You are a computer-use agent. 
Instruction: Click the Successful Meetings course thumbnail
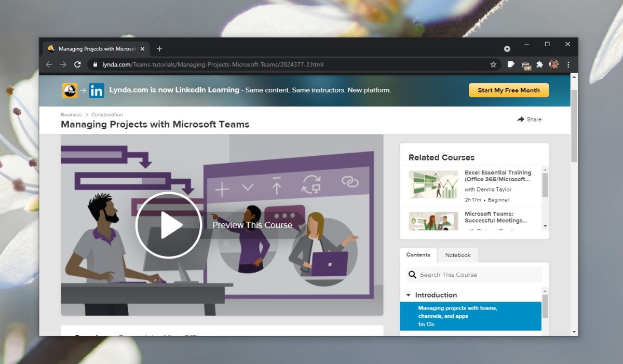coord(434,221)
